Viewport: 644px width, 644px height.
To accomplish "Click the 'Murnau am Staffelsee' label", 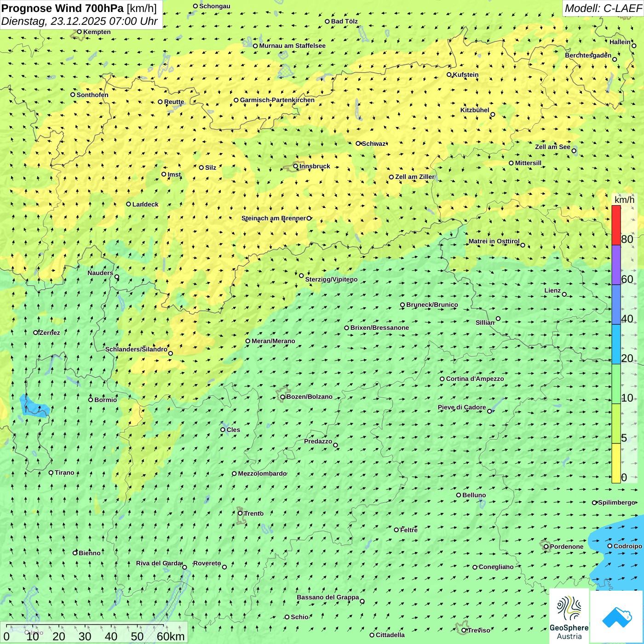I will tap(292, 46).
